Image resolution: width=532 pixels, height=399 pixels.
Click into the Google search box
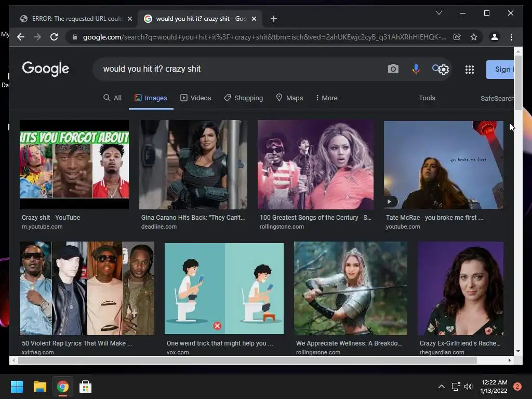(x=237, y=69)
